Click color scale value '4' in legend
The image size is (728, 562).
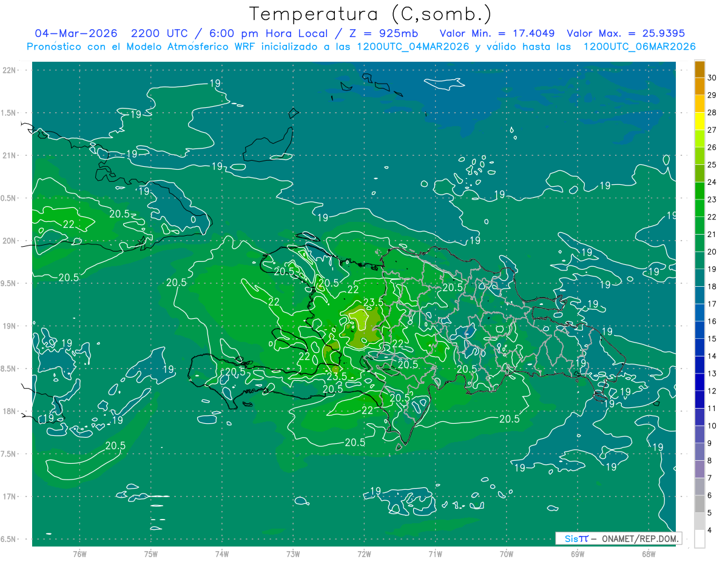click(710, 530)
